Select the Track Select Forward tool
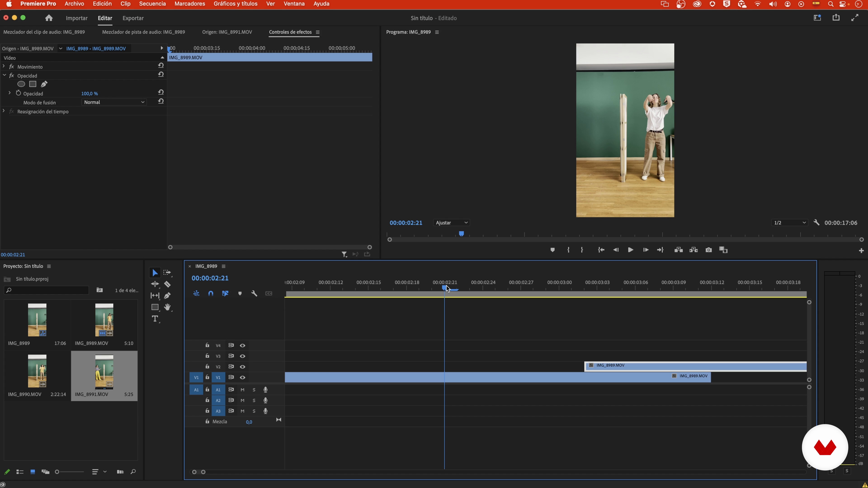868x488 pixels. coord(167,273)
